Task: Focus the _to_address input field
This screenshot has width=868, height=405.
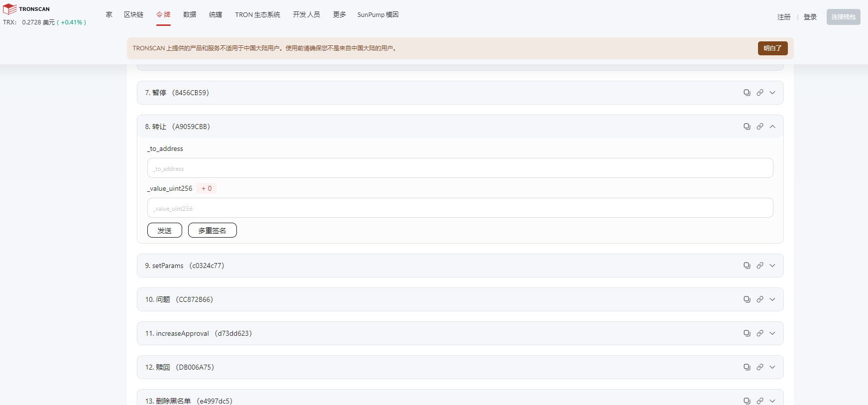Action: click(460, 168)
